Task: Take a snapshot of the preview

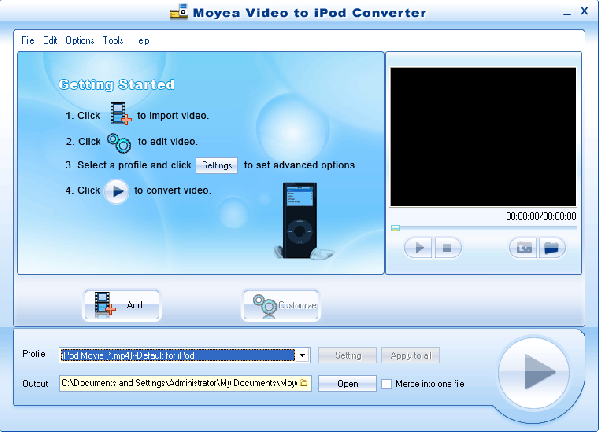Action: 522,246
